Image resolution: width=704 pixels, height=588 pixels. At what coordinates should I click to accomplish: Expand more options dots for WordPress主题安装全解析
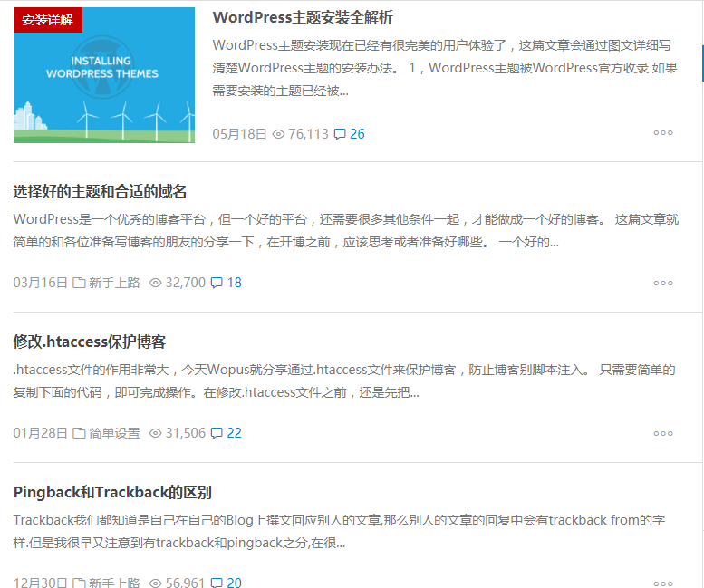pos(663,132)
